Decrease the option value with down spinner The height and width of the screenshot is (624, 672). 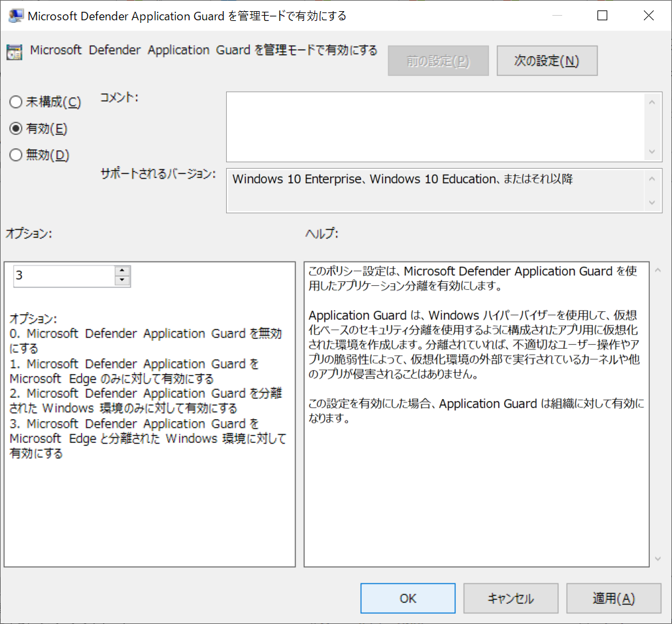[122, 281]
